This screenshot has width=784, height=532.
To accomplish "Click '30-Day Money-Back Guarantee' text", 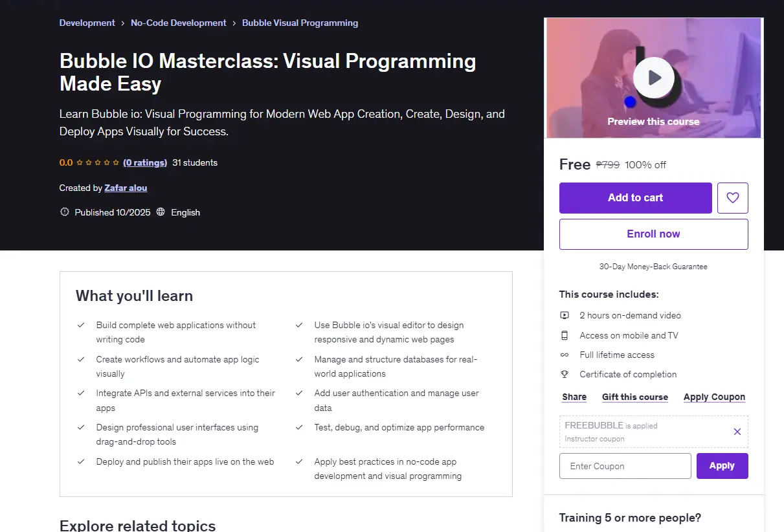I will click(654, 267).
